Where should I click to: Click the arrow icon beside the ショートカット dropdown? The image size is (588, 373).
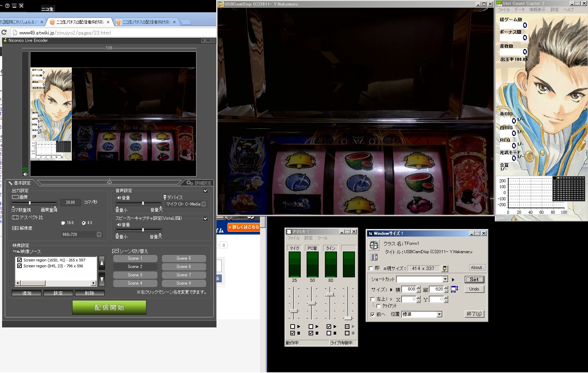(453, 279)
